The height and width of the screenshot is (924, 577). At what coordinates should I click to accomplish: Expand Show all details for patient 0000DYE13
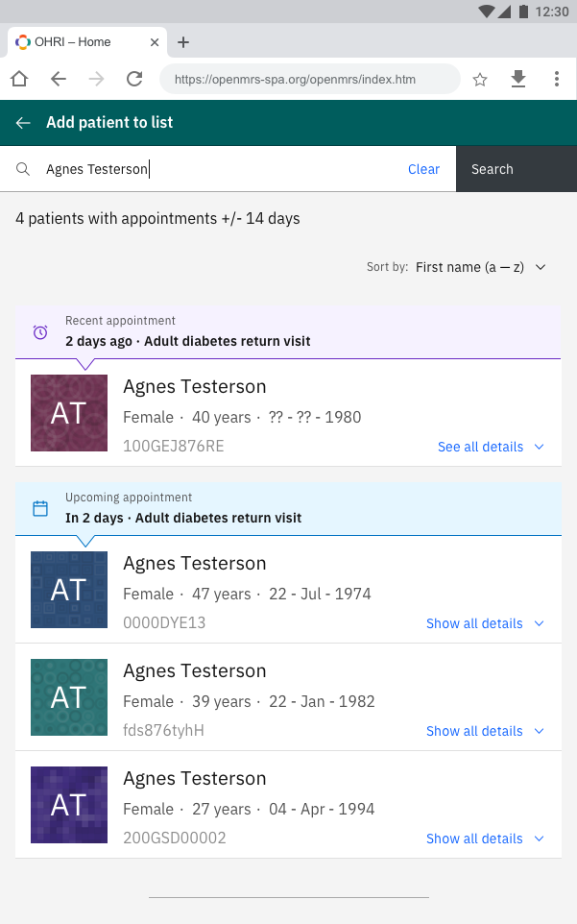click(x=484, y=623)
